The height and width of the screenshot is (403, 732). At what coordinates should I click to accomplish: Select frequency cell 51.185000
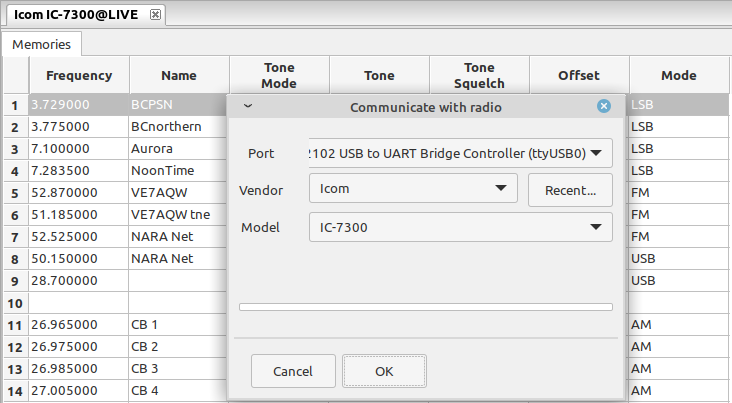(78, 214)
